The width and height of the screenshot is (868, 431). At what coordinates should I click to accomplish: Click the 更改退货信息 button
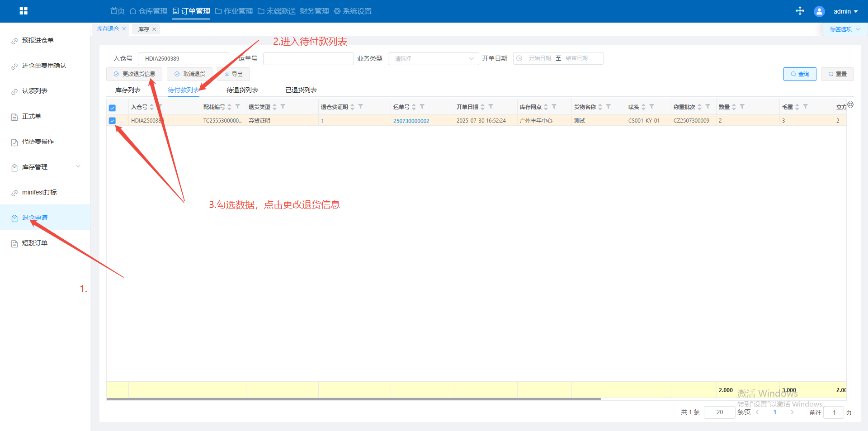[134, 74]
